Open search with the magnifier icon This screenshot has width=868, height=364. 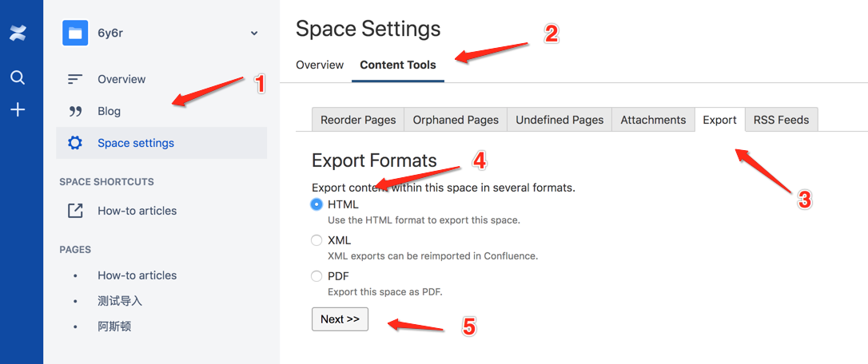[18, 77]
